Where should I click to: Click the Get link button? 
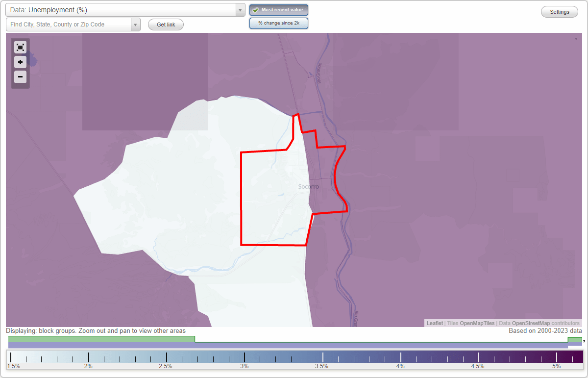click(165, 24)
